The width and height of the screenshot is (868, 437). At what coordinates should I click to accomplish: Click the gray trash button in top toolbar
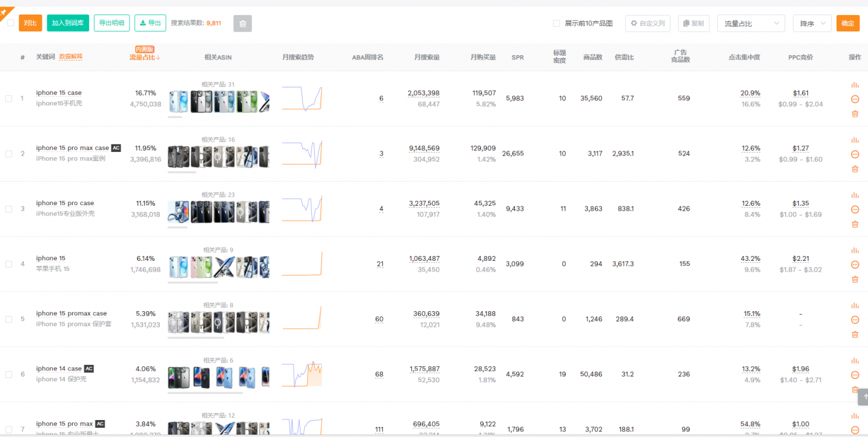click(242, 24)
